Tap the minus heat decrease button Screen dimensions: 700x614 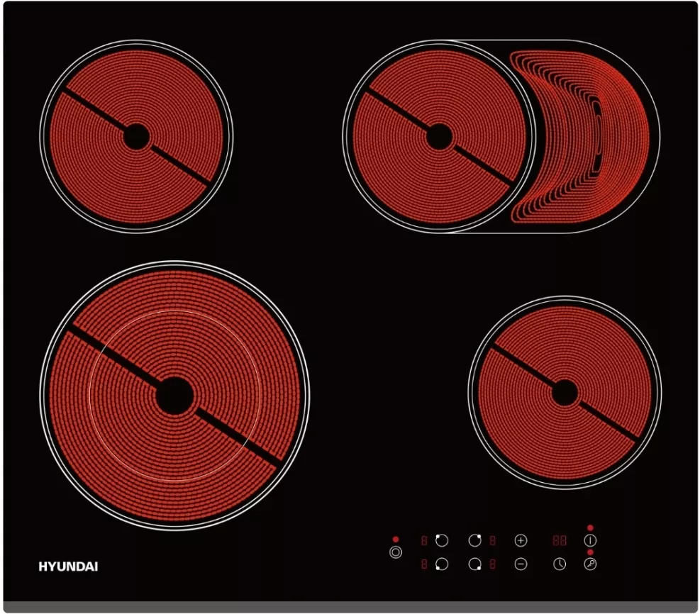[x=521, y=564]
